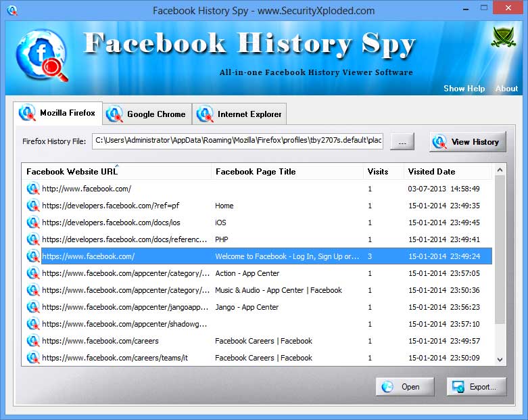Screen dimensions: 528x420
Task: Browse for history file with ... button
Action: tap(402, 142)
